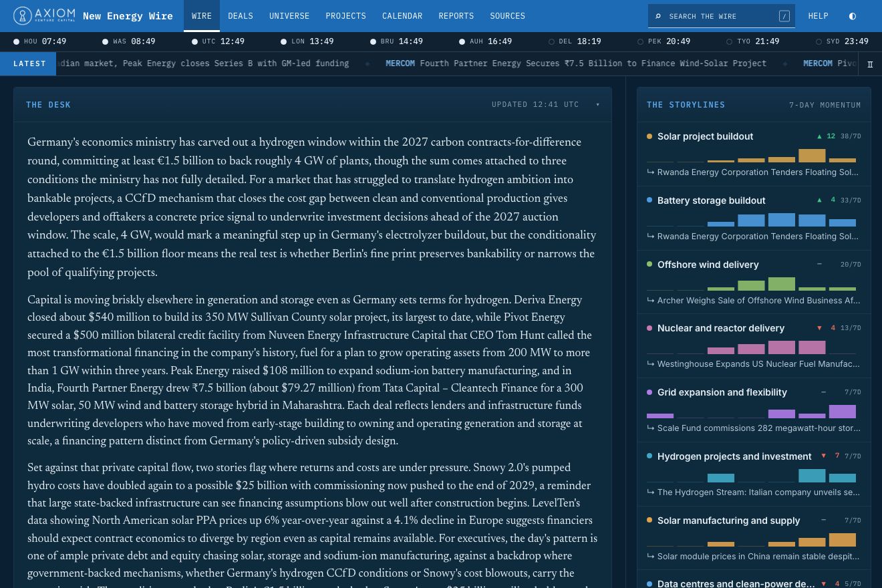The width and height of the screenshot is (882, 588).
Task: Click the pink dot beside Nuclear and reactor delivery
Action: (x=649, y=328)
